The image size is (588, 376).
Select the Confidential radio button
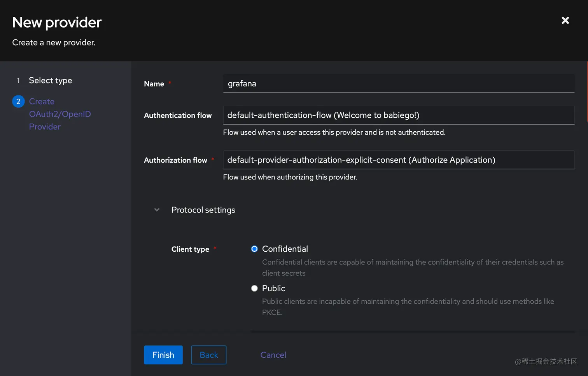coord(254,249)
